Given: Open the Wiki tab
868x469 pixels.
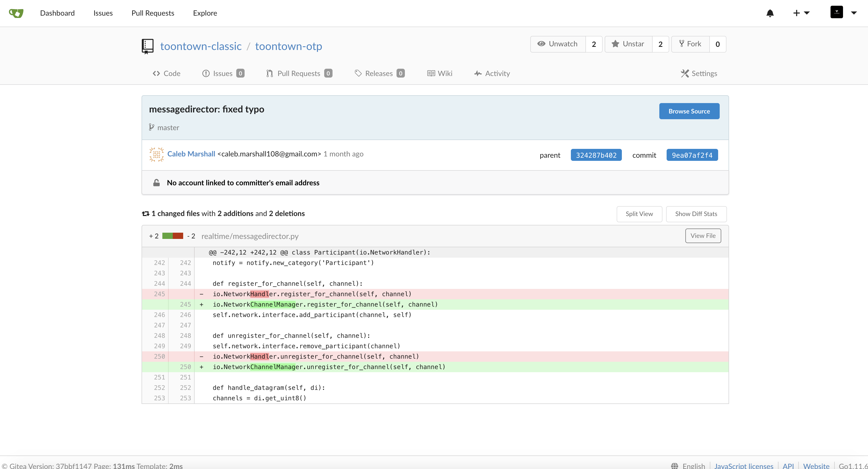Looking at the screenshot, I should coord(440,73).
